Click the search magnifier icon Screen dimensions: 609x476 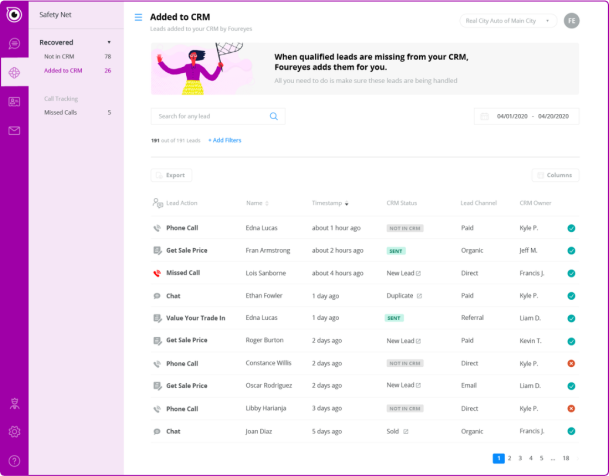[x=274, y=116]
